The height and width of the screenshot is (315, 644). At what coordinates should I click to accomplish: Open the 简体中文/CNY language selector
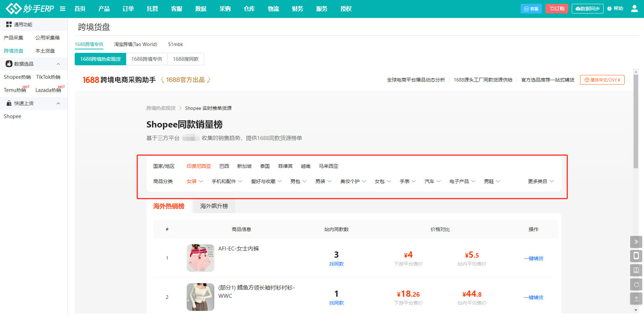(x=602, y=80)
